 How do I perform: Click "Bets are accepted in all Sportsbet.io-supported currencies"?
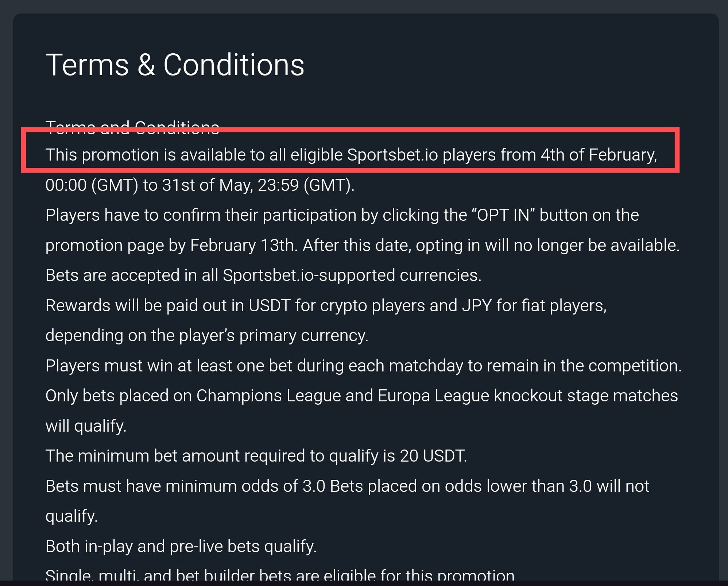click(x=263, y=275)
